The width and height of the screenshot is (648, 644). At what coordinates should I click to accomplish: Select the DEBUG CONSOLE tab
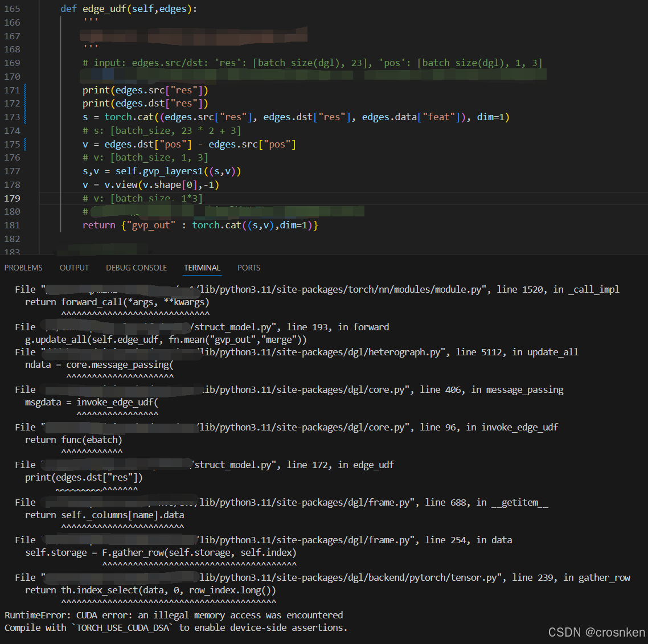pos(136,268)
